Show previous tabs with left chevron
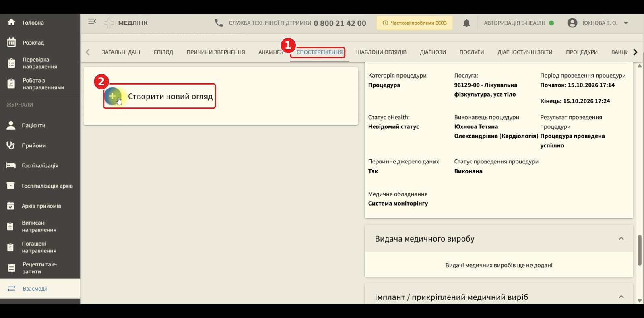The width and height of the screenshot is (644, 318). (x=88, y=52)
